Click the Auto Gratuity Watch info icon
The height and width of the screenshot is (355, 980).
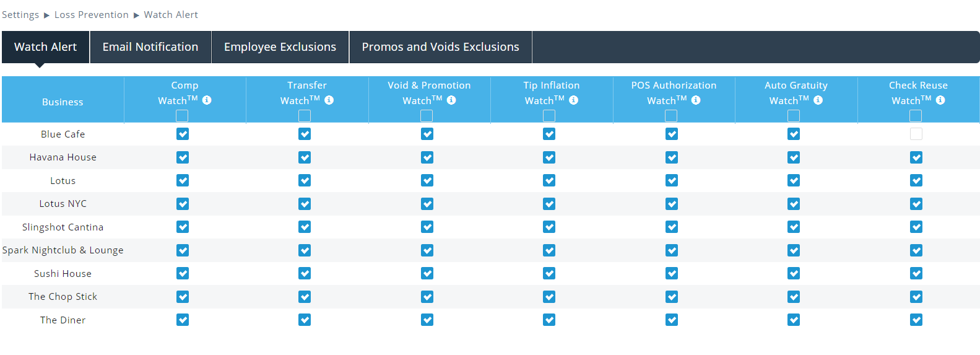point(818,100)
